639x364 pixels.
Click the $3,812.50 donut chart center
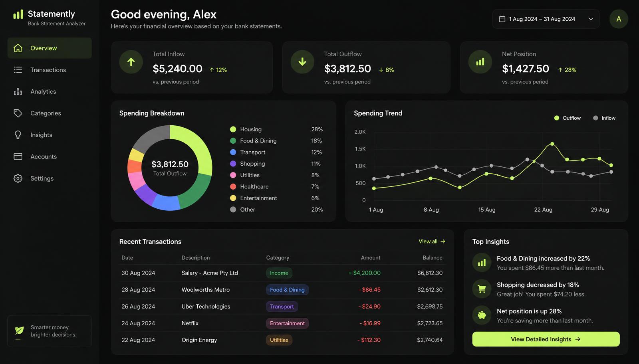coord(170,164)
